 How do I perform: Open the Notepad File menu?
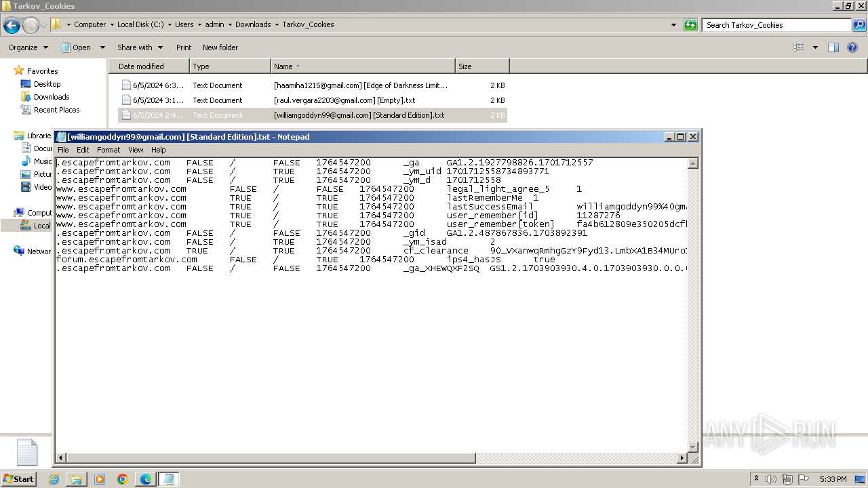[63, 150]
